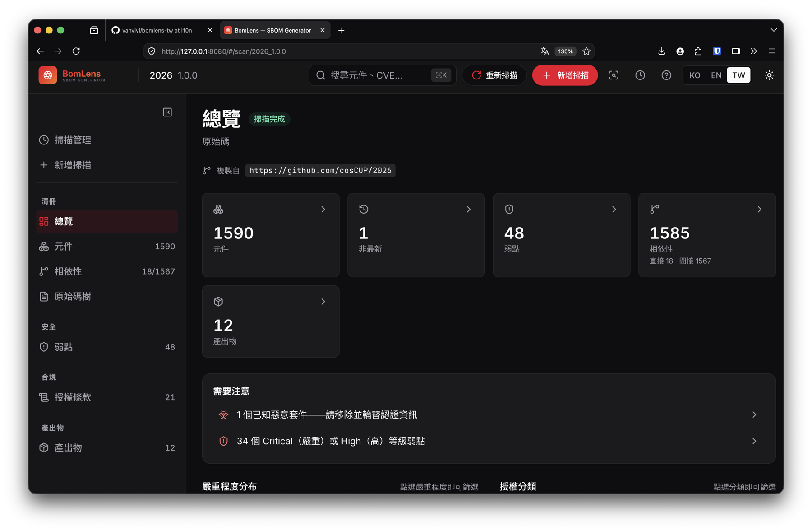The height and width of the screenshot is (531, 812).
Task: Reload the page in browser
Action: (x=76, y=51)
